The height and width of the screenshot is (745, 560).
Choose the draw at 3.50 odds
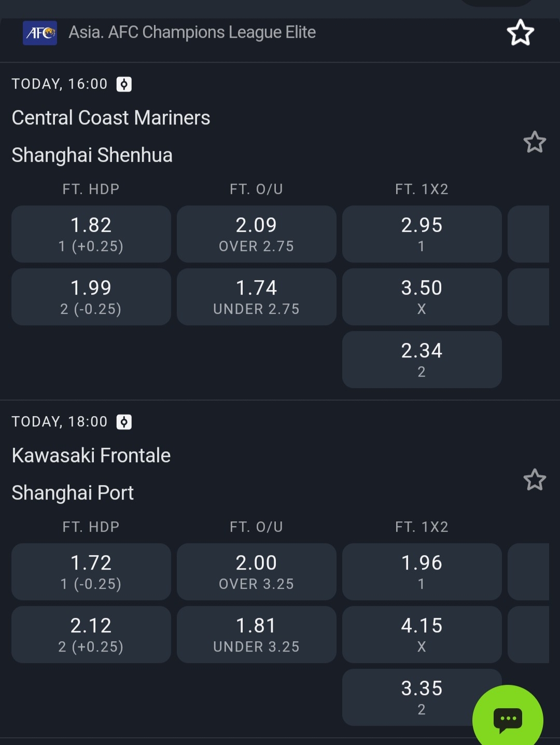pos(422,297)
